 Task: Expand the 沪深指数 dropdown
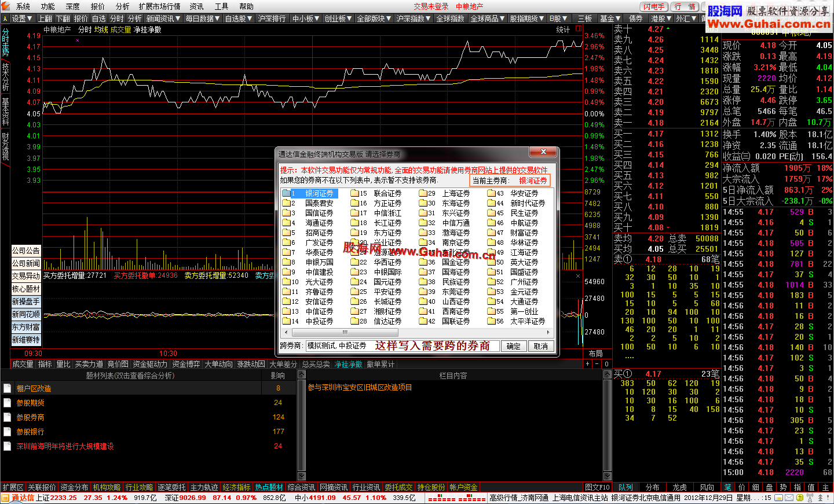click(x=414, y=19)
